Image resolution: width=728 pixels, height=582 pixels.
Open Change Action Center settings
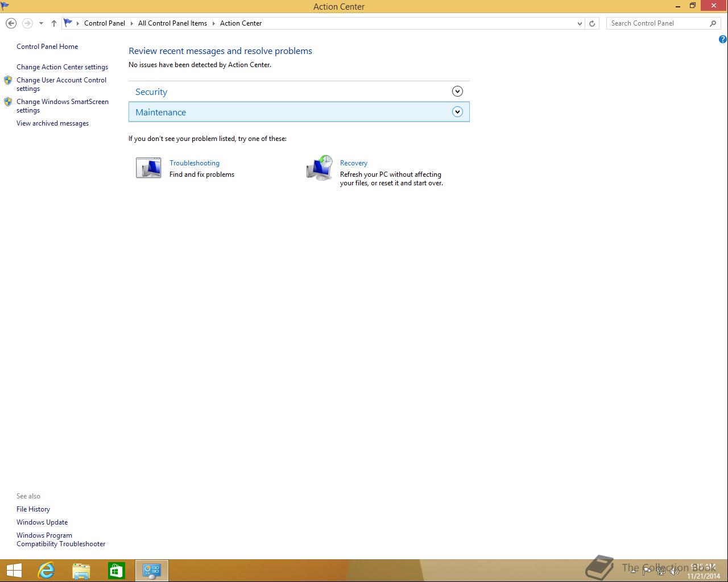point(62,67)
